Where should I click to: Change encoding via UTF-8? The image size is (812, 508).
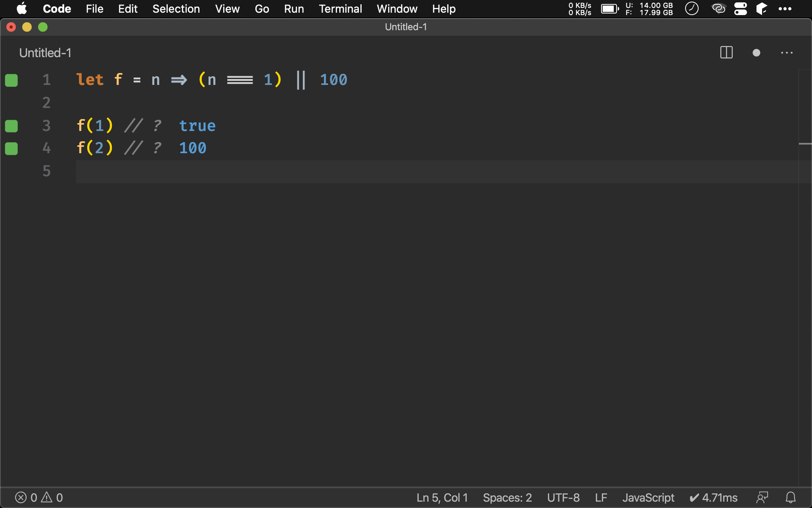[563, 498]
